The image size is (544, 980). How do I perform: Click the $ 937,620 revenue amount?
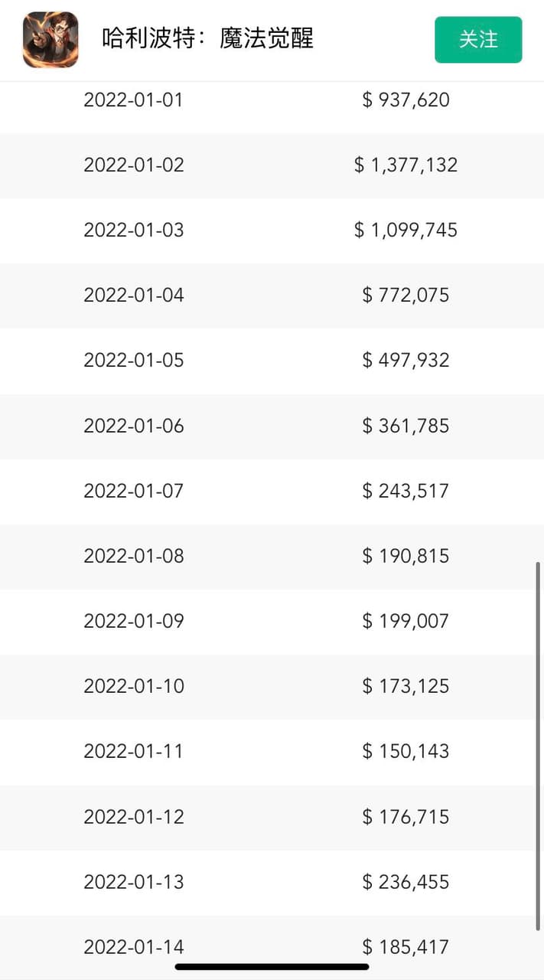point(406,100)
